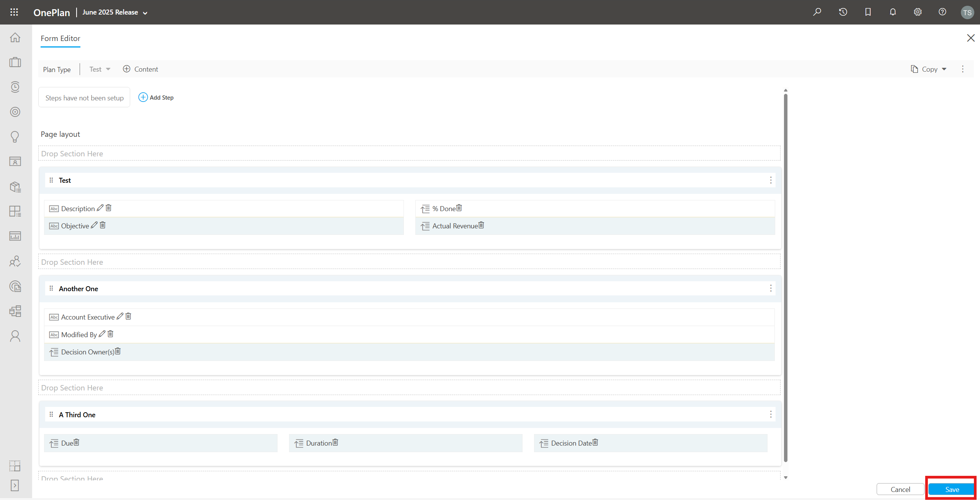
Task: Open the recent history clock icon
Action: (x=843, y=12)
